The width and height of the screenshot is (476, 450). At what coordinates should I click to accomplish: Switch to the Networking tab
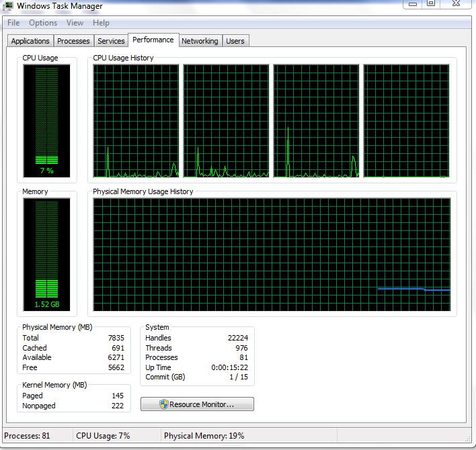[x=200, y=41]
